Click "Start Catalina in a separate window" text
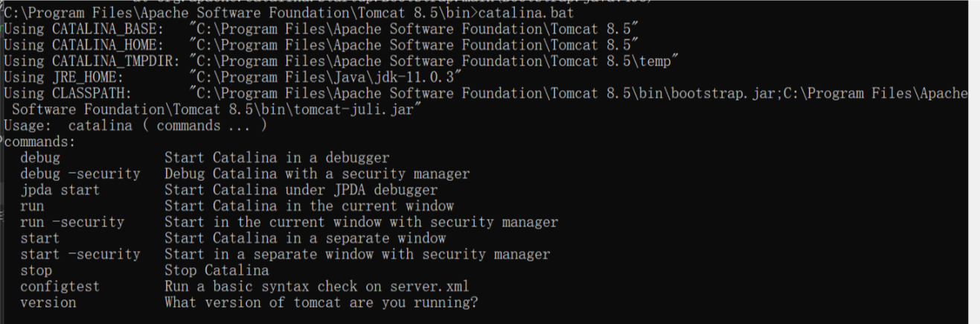This screenshot has width=980, height=324. [x=305, y=238]
